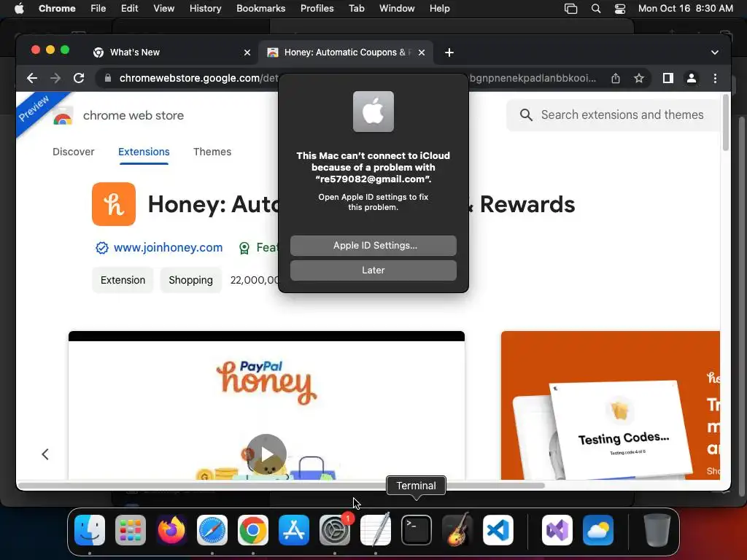Dismiss dialog with Later button
Viewport: 747px width, 560px height.
tap(373, 271)
